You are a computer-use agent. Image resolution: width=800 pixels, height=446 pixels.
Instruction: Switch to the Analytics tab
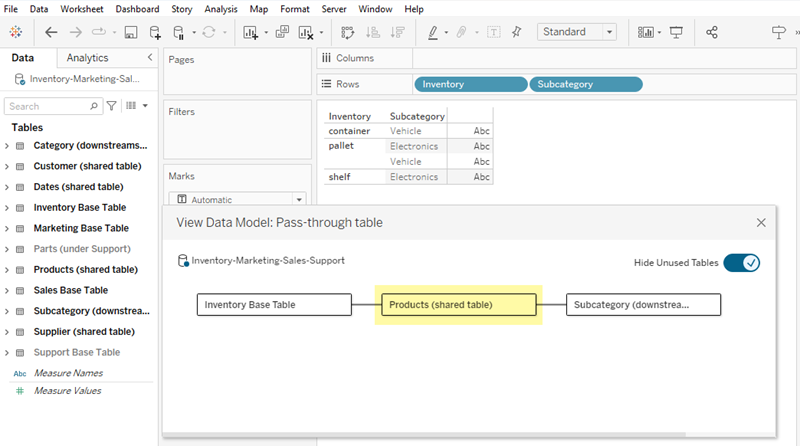click(x=87, y=58)
